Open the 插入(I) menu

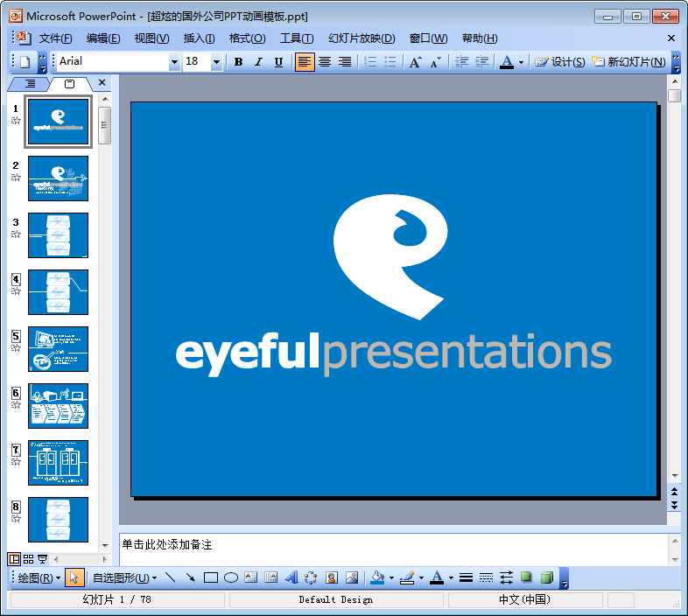[200, 38]
